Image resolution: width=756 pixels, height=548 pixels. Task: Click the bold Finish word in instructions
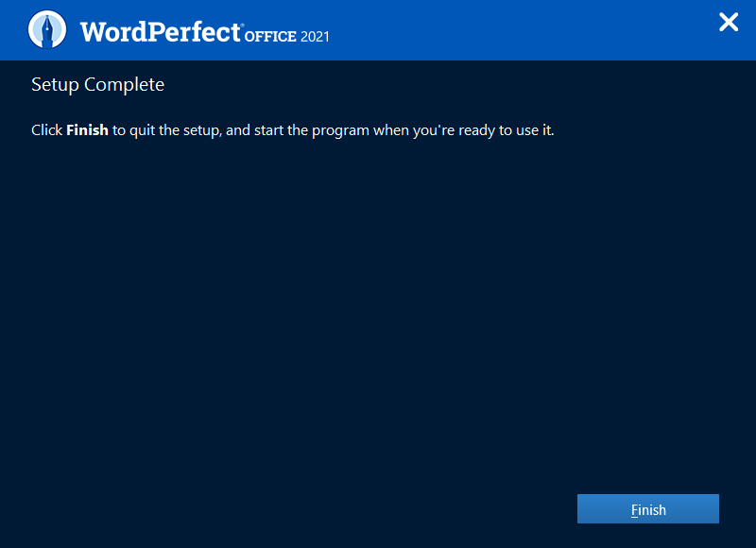click(87, 130)
